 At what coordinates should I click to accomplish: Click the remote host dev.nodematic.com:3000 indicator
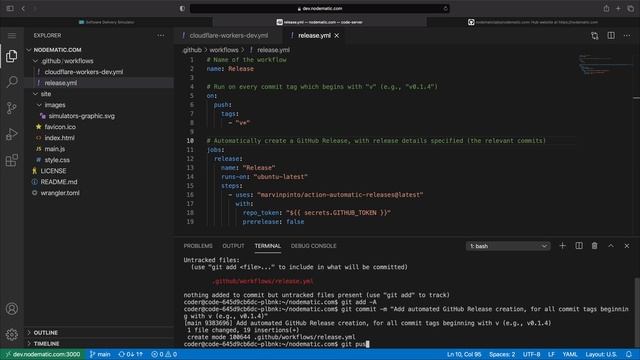tap(43, 354)
